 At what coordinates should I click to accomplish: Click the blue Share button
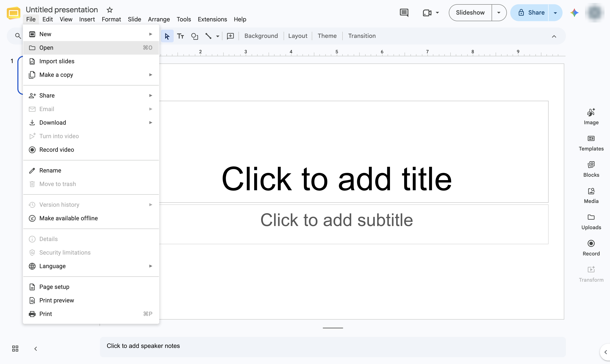[530, 13]
